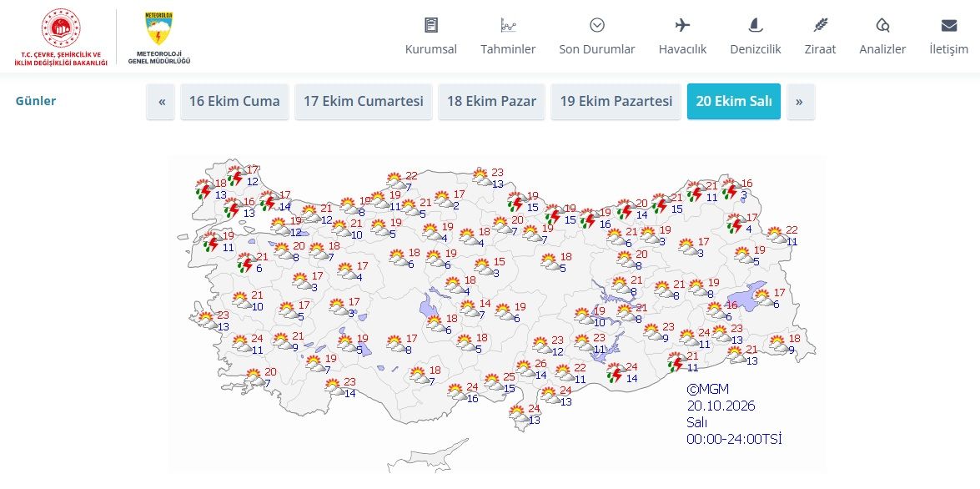The height and width of the screenshot is (489, 980).
Task: Click the Meteoroloji Genel Müdürlüğü logo
Action: click(x=159, y=36)
